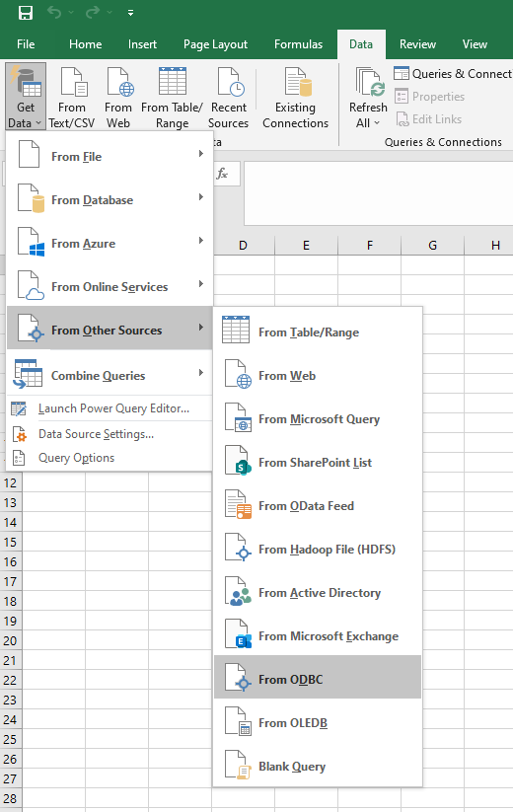Open Data Source Settings

(x=110, y=434)
